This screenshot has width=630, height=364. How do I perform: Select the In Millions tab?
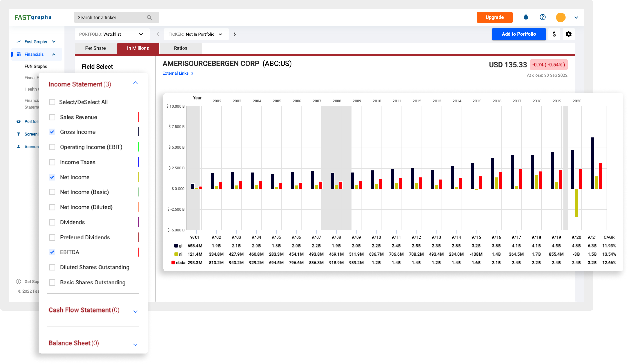[138, 48]
